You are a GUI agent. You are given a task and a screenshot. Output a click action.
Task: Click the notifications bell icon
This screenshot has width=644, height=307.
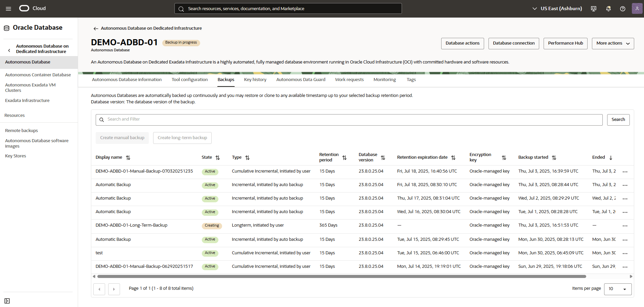tap(608, 9)
